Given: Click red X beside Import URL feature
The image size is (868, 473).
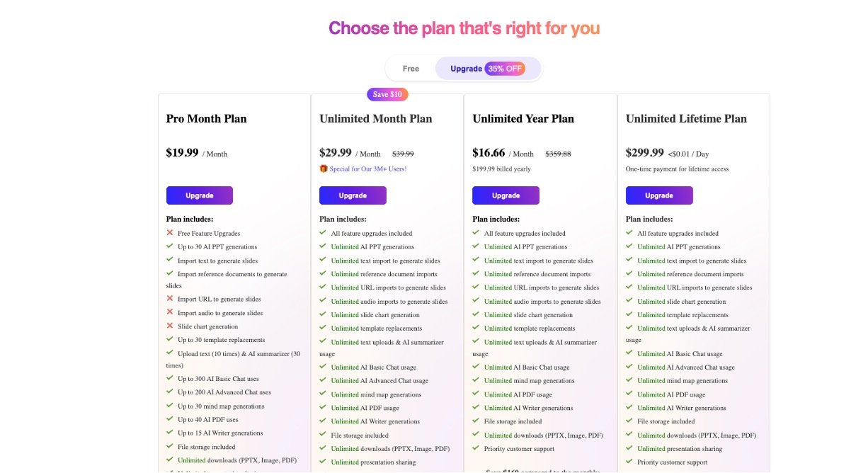Looking at the screenshot, I should (x=170, y=299).
